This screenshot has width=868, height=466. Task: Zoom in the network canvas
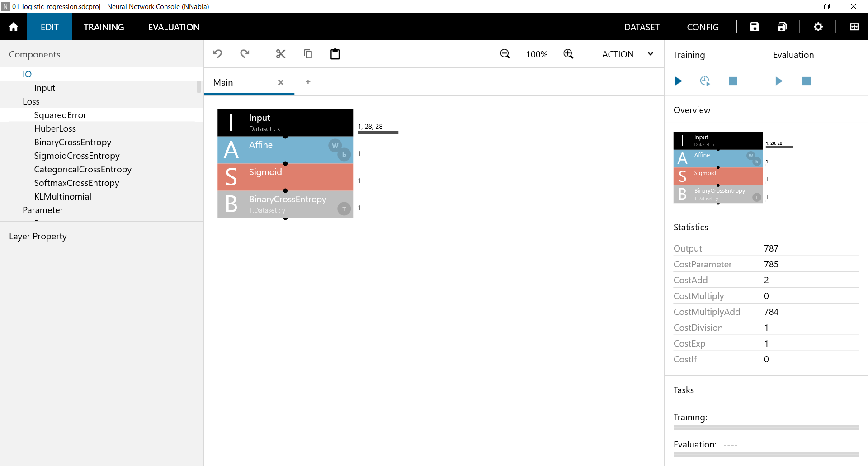[568, 54]
